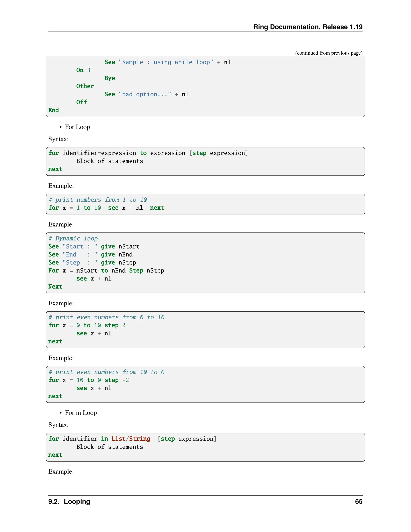The image size is (411, 532).
Task: Click the 'Other' keyword line
Action: click(x=85, y=86)
